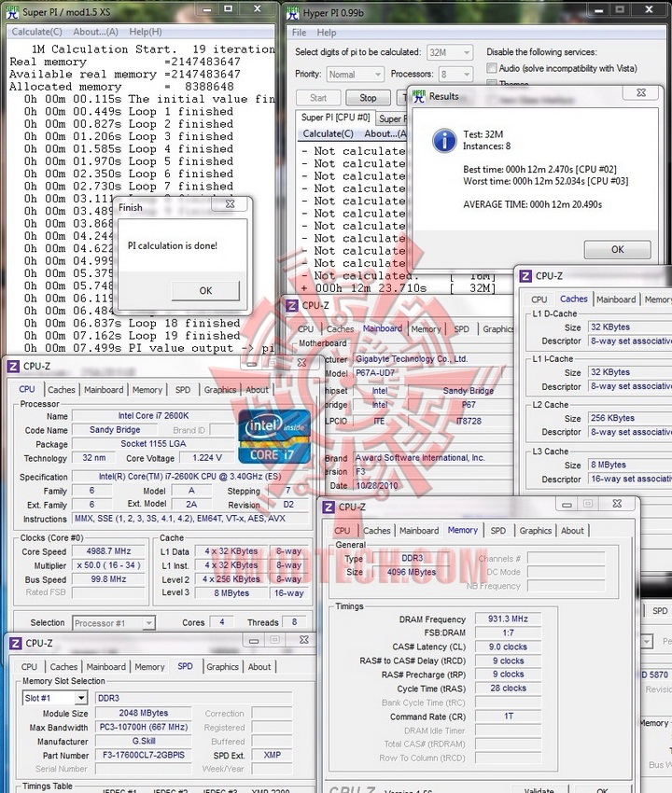This screenshot has width=672, height=793.
Task: Switch to SPD tab in CPU-Z CPU window
Action: click(183, 389)
